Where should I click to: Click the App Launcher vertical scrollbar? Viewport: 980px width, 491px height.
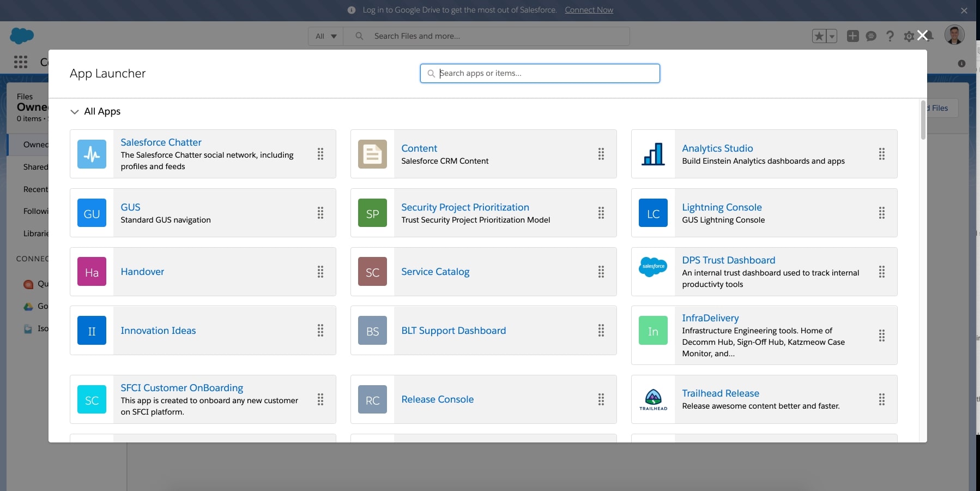point(923,120)
